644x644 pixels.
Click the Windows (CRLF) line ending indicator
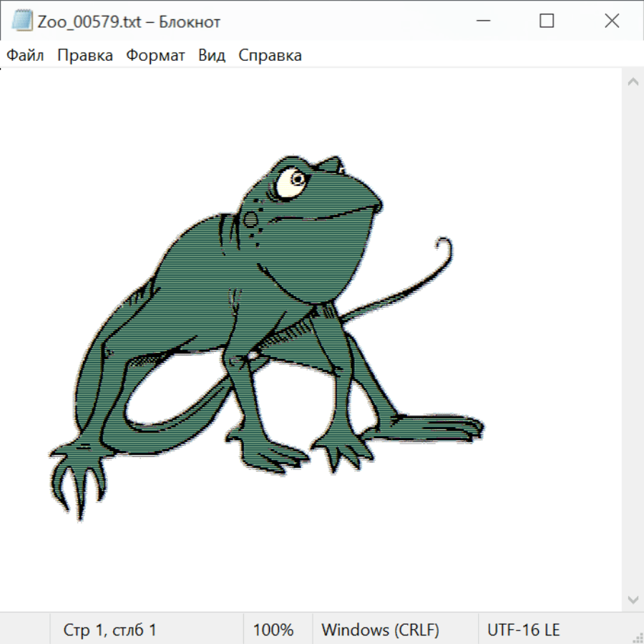click(x=380, y=630)
